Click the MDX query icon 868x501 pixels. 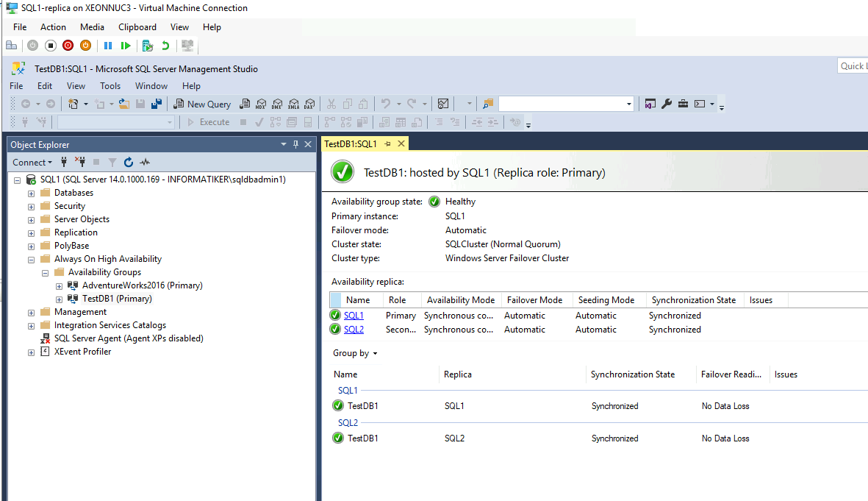click(261, 104)
